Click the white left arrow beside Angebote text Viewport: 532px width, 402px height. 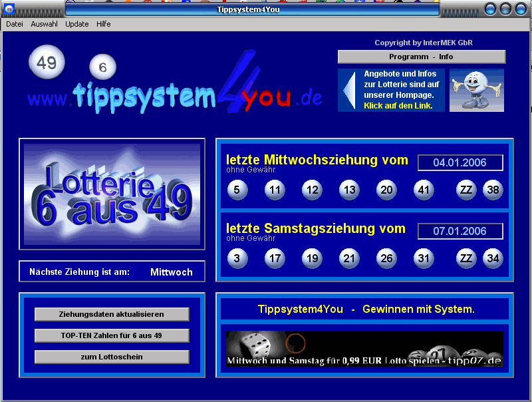coord(350,91)
